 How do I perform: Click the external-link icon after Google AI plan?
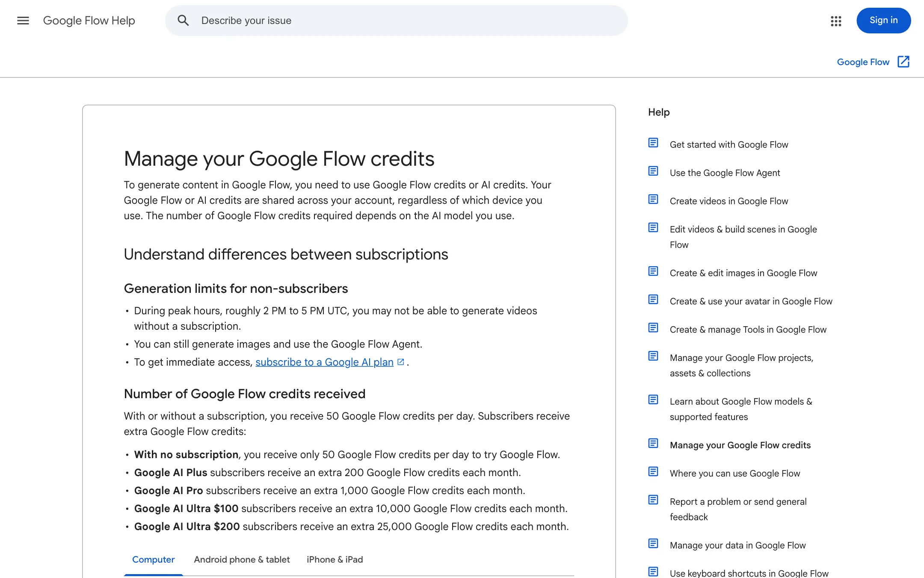coord(400,362)
